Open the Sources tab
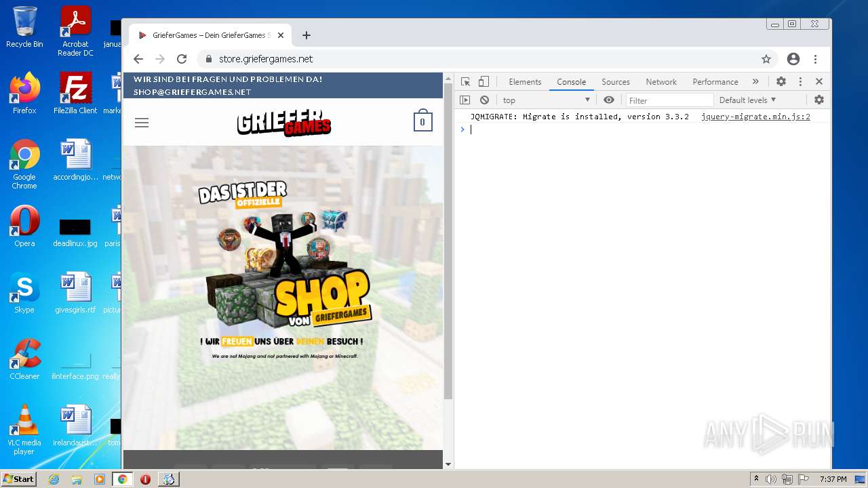The width and height of the screenshot is (868, 488). click(616, 81)
